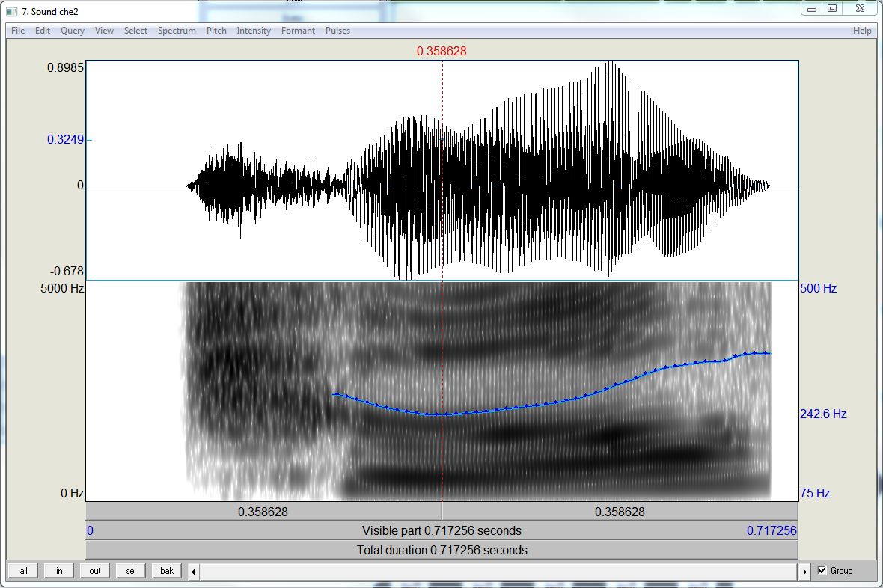Click the 'all' zoom button

point(23,571)
